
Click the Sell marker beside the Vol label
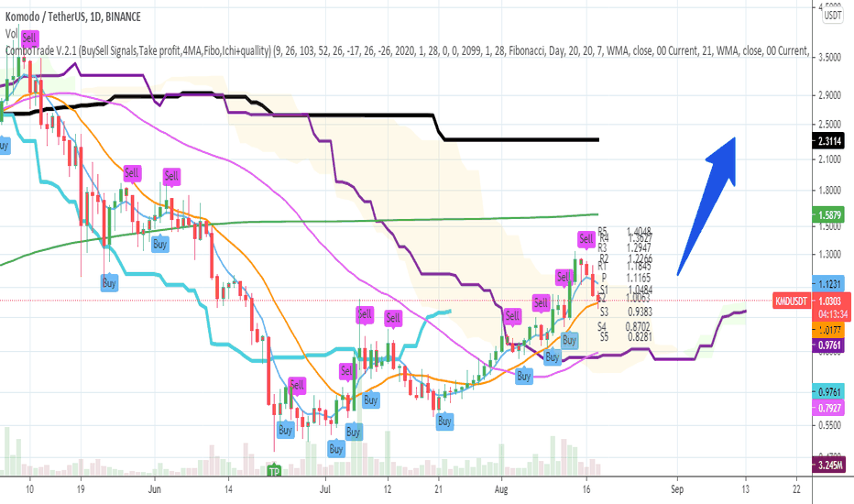coord(29,38)
